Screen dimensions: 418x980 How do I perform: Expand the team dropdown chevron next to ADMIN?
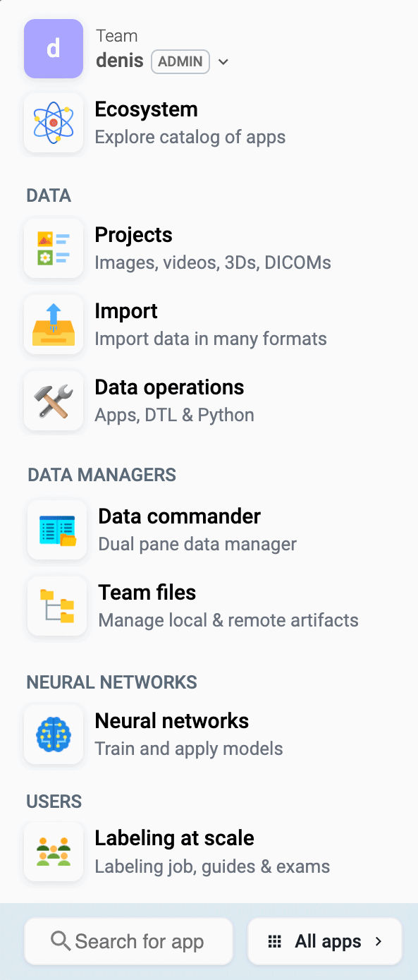[223, 62]
